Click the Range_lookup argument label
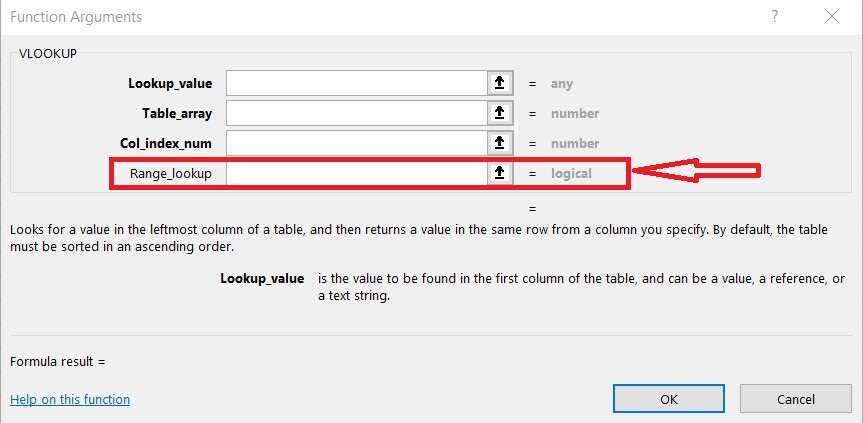This screenshot has height=423, width=863. click(171, 173)
